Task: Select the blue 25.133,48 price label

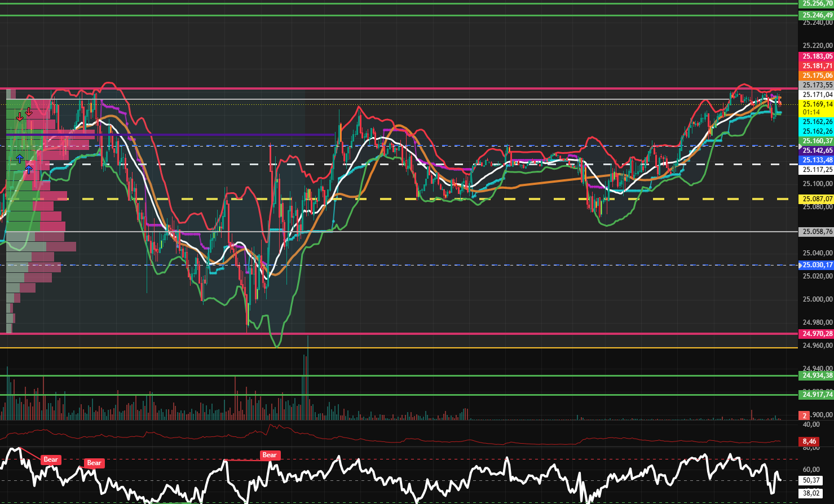Action: [817, 160]
